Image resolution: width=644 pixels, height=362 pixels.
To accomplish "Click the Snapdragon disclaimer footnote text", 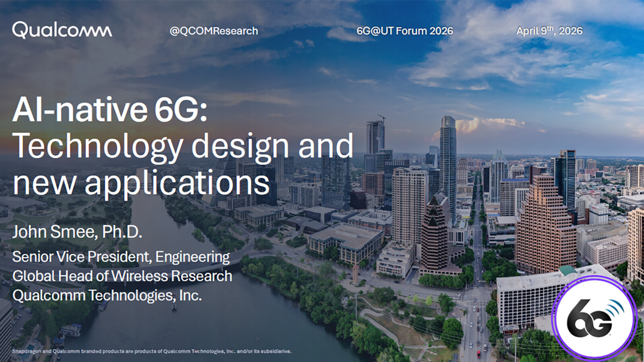I will point(151,351).
